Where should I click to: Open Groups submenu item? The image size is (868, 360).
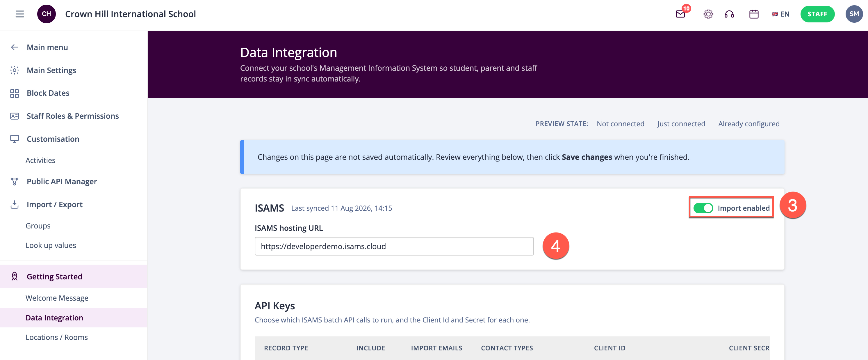(x=38, y=226)
